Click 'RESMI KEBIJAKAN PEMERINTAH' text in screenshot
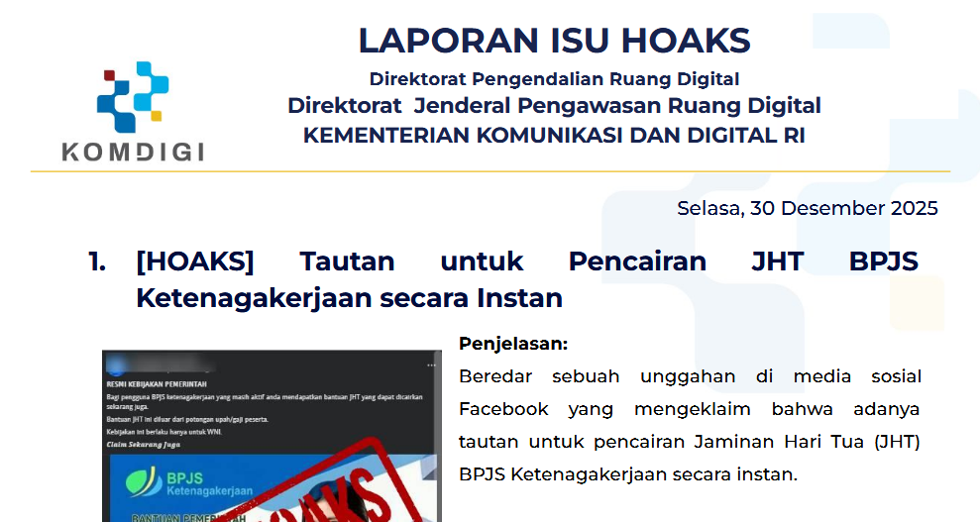980x522 pixels. (x=157, y=384)
